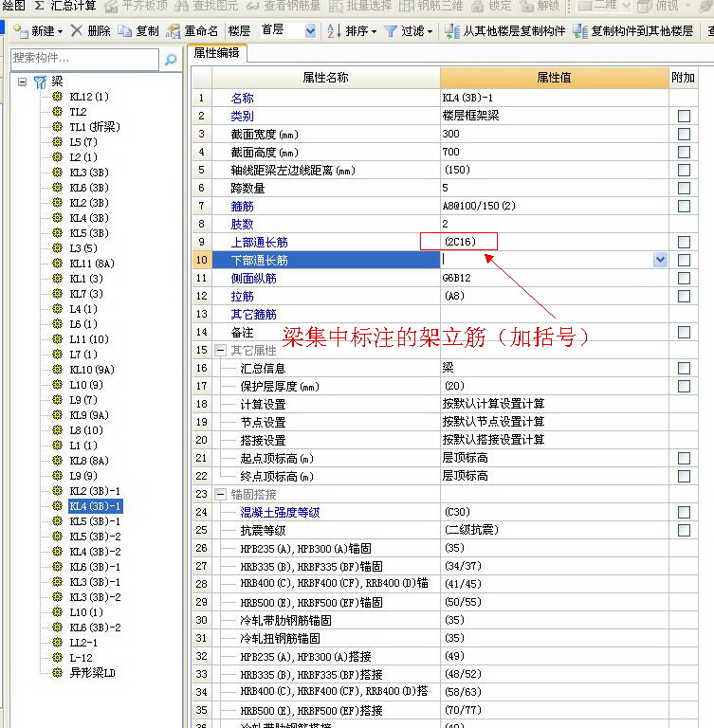This screenshot has width=714, height=728.
Task: Open the 二维 view dropdown arrow
Action: 625,6
